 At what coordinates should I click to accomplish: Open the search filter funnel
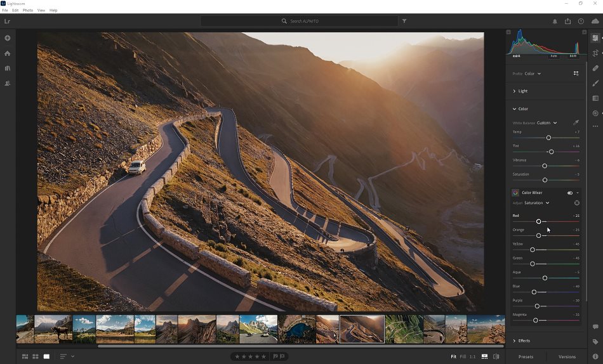(x=404, y=21)
